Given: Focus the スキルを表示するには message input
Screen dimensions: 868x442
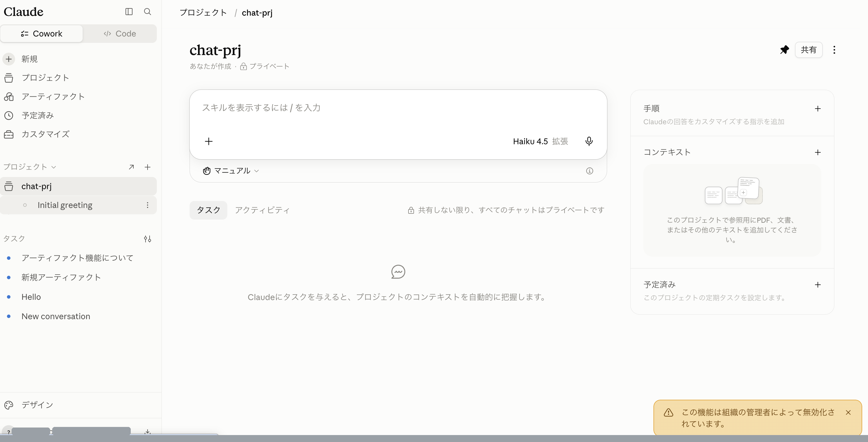Looking at the screenshot, I should pos(397,108).
